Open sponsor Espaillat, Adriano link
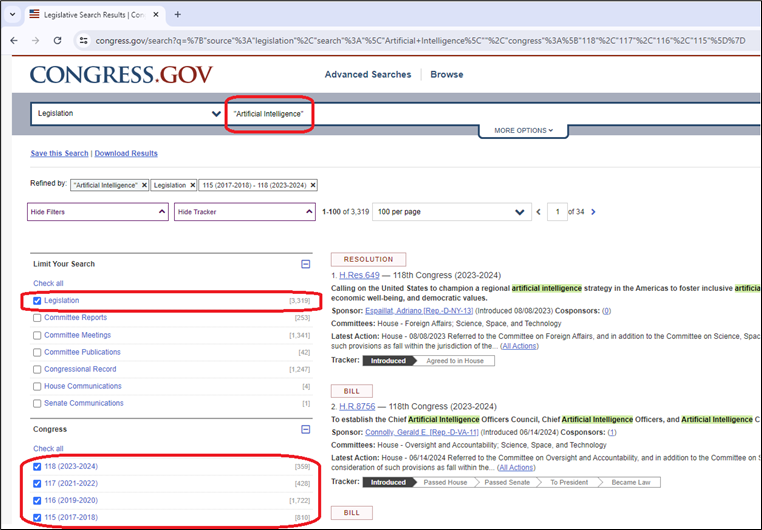The image size is (762, 530). coord(419,311)
